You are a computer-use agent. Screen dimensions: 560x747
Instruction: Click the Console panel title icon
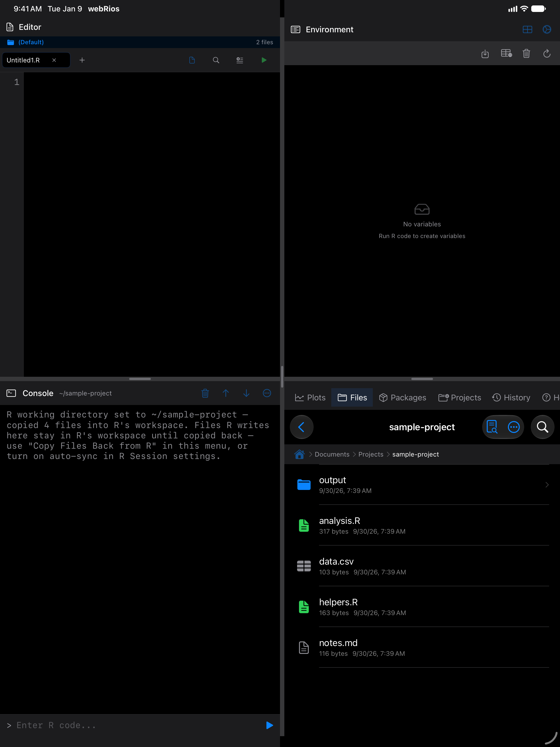pyautogui.click(x=11, y=393)
